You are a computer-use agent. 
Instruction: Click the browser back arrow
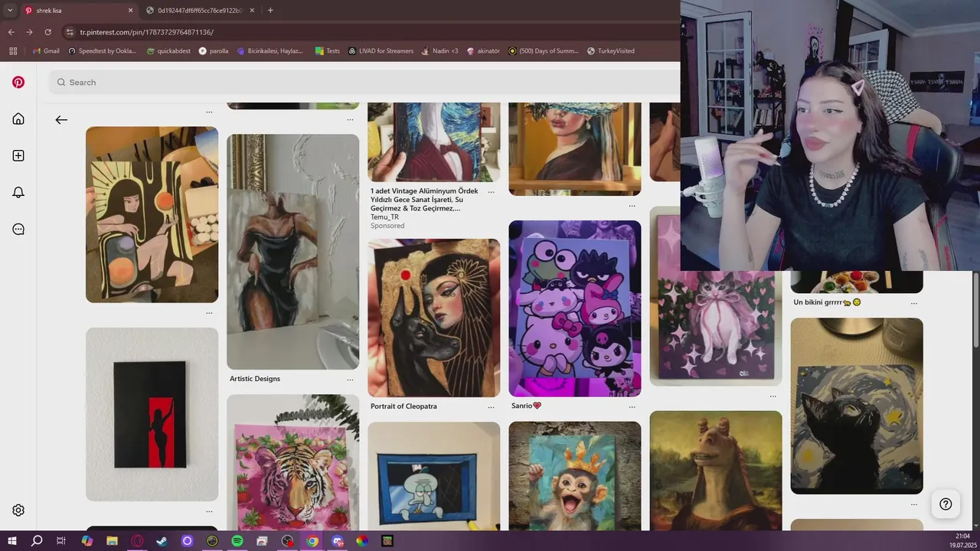[11, 32]
